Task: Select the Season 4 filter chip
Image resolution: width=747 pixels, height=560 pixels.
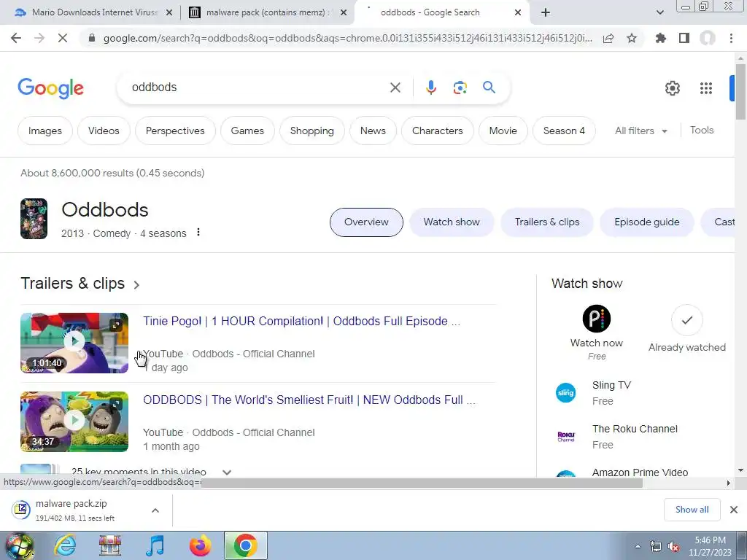Action: (564, 131)
